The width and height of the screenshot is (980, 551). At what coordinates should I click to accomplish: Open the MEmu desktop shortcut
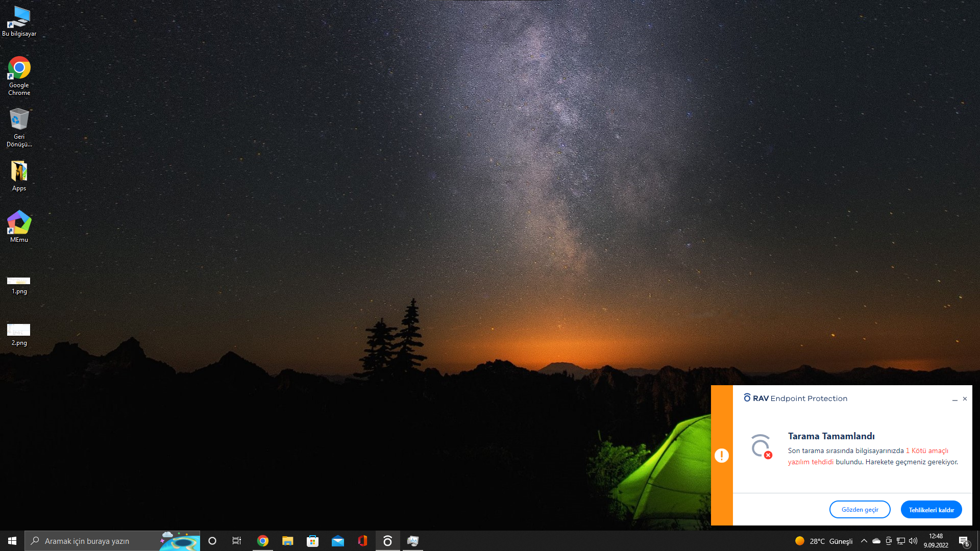19,223
